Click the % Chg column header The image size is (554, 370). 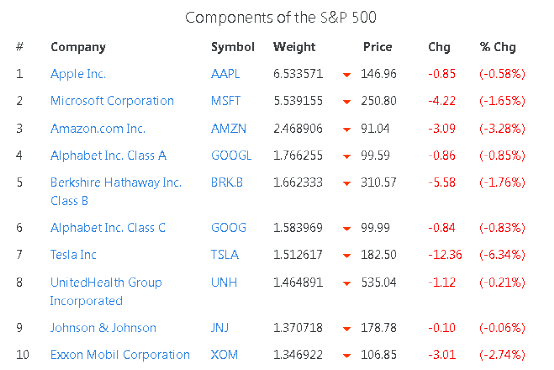click(x=498, y=47)
